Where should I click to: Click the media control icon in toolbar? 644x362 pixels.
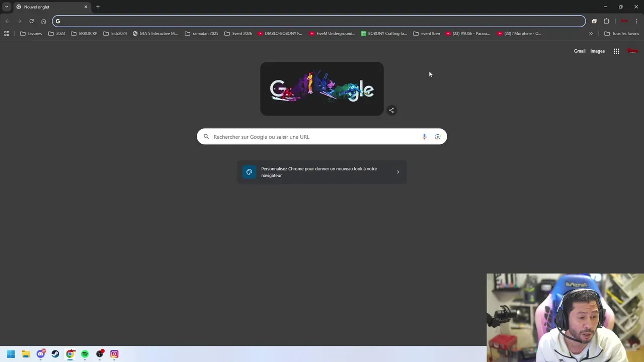pyautogui.click(x=594, y=21)
